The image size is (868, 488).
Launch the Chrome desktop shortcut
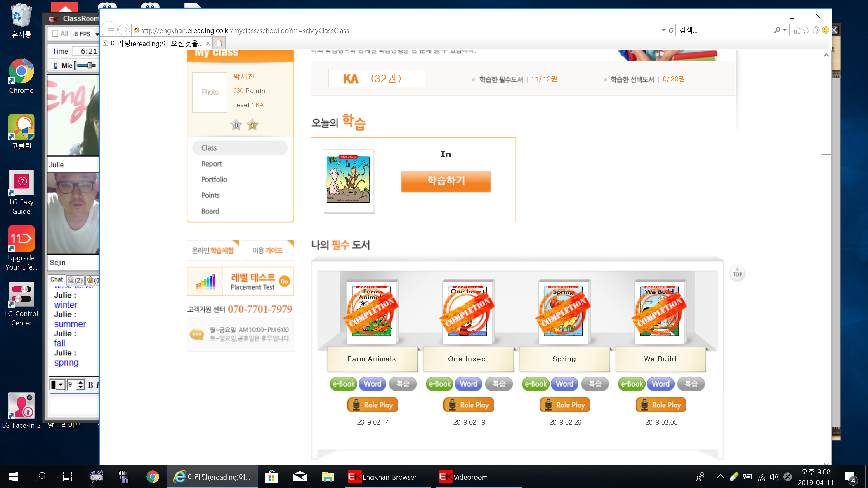[x=21, y=76]
